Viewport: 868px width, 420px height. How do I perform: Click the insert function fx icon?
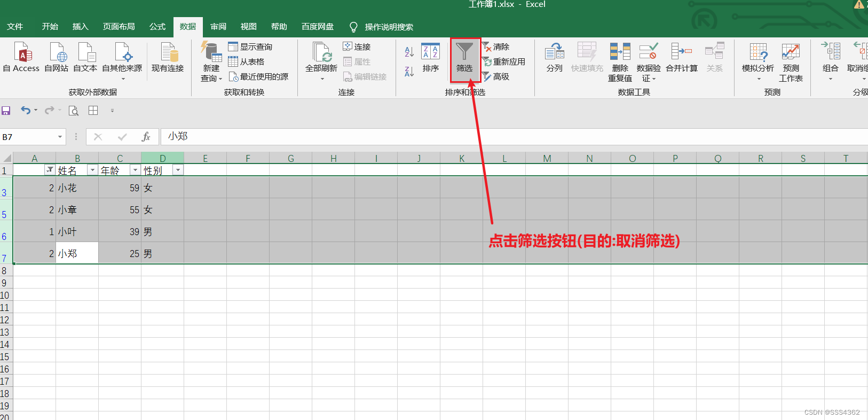[146, 137]
